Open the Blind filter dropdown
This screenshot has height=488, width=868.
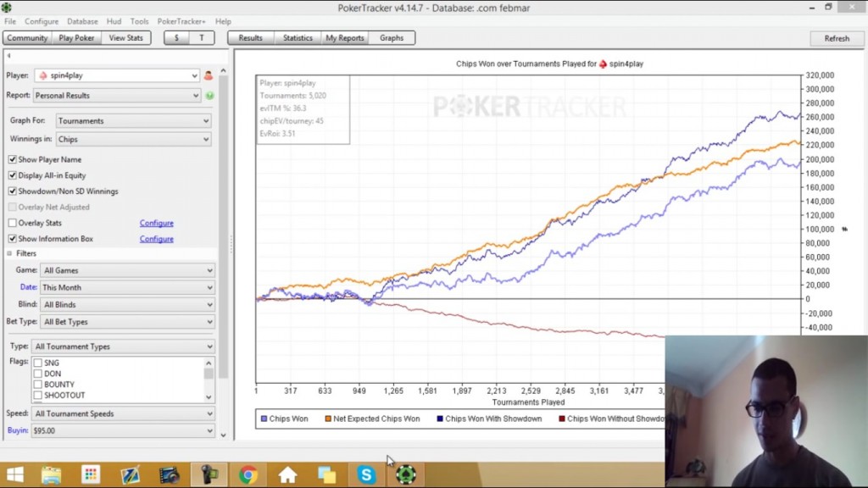pyautogui.click(x=127, y=305)
